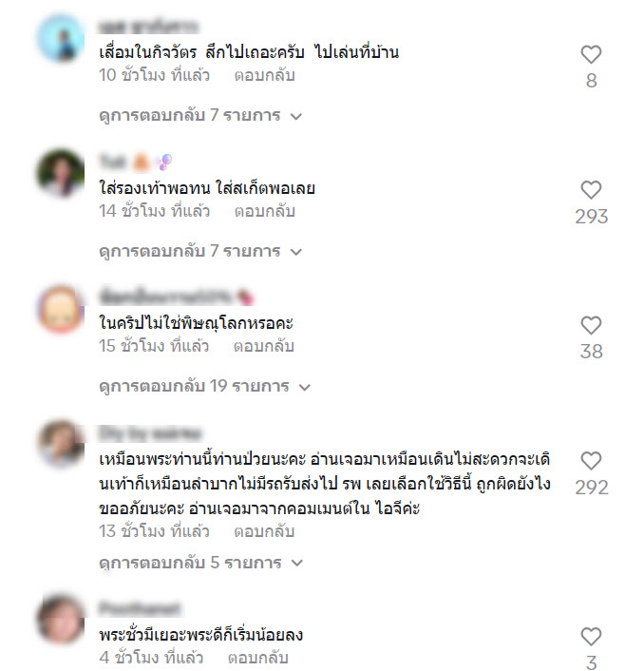Open username with emoji above the 293-likes comment
This screenshot has width=644, height=671.
(x=136, y=162)
